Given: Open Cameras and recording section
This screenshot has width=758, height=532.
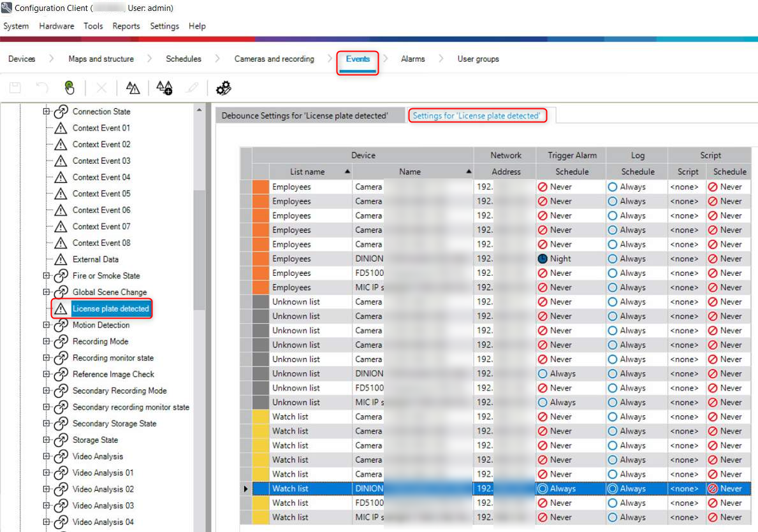Looking at the screenshot, I should (274, 59).
